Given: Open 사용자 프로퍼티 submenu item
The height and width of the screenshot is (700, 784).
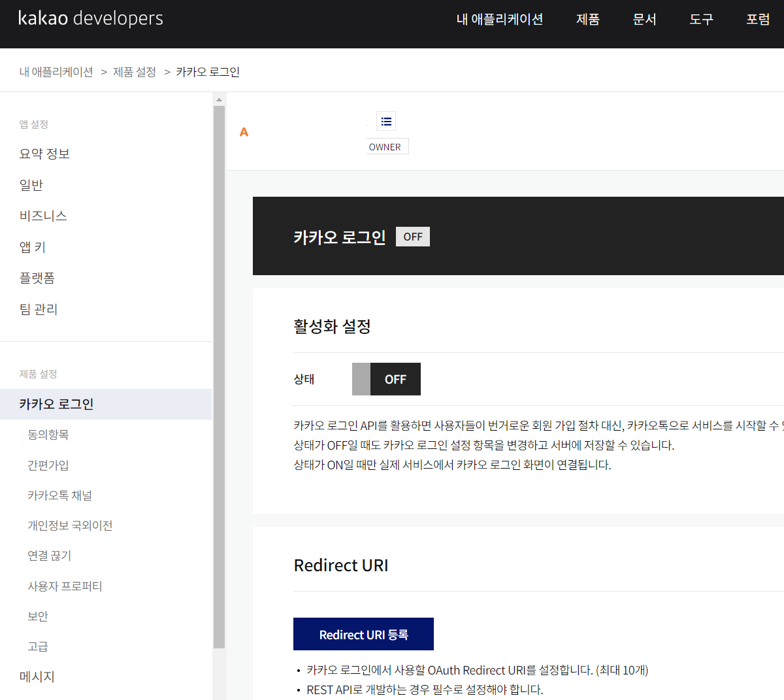Looking at the screenshot, I should point(65,586).
